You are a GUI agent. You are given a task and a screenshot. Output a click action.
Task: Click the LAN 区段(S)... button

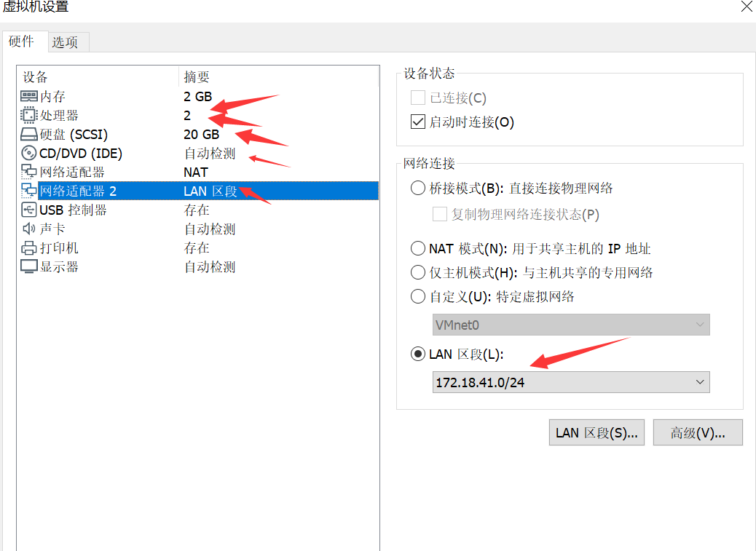coord(597,433)
